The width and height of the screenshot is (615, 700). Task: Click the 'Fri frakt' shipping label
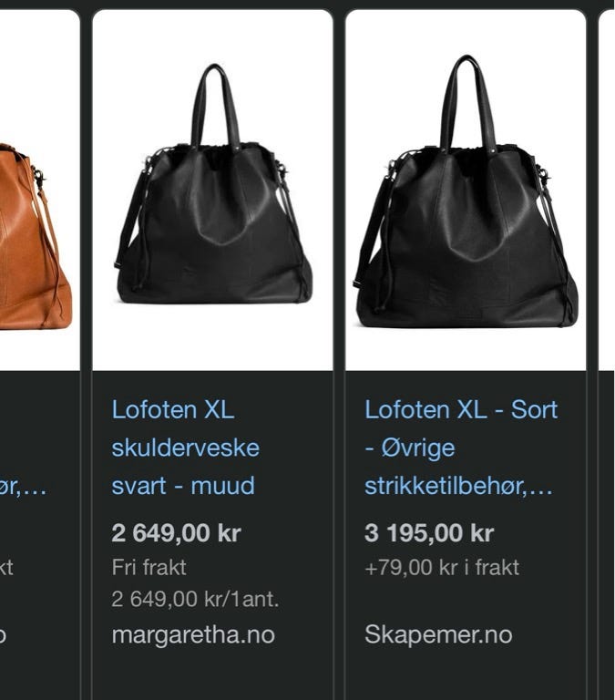tap(149, 568)
